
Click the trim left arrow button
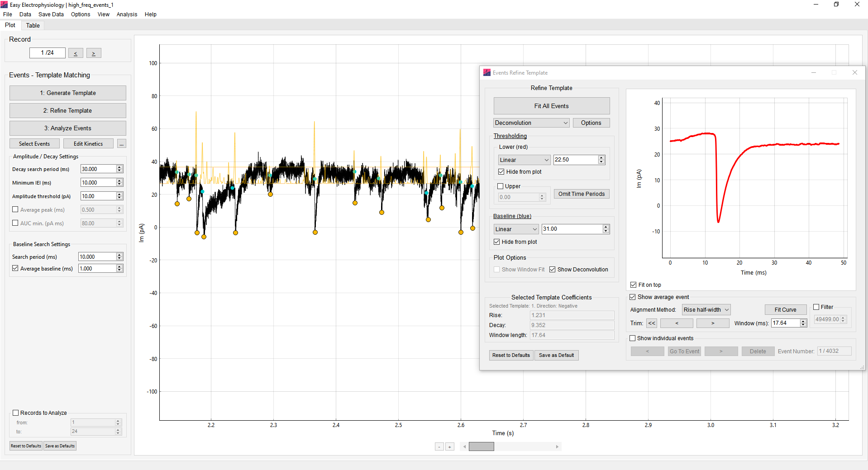point(677,323)
